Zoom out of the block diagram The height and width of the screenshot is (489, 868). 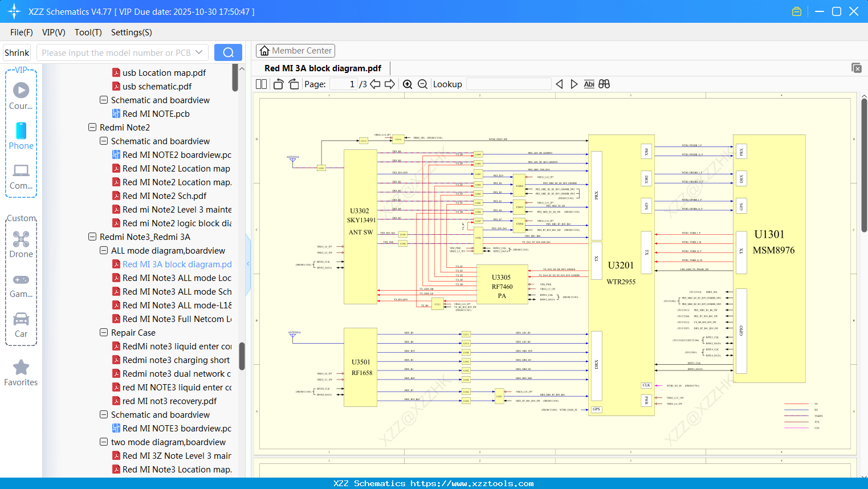coord(422,84)
